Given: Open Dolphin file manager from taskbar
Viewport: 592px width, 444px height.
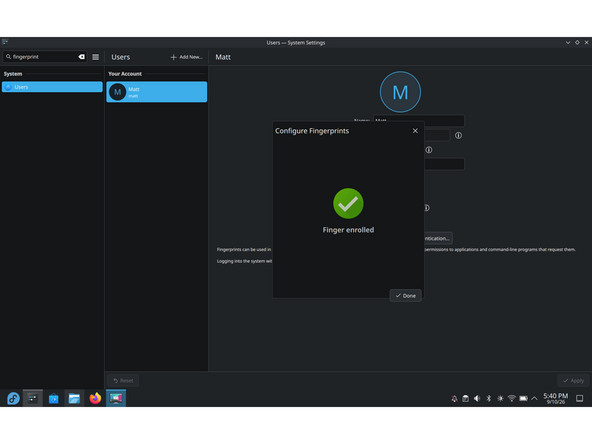Looking at the screenshot, I should pyautogui.click(x=74, y=398).
